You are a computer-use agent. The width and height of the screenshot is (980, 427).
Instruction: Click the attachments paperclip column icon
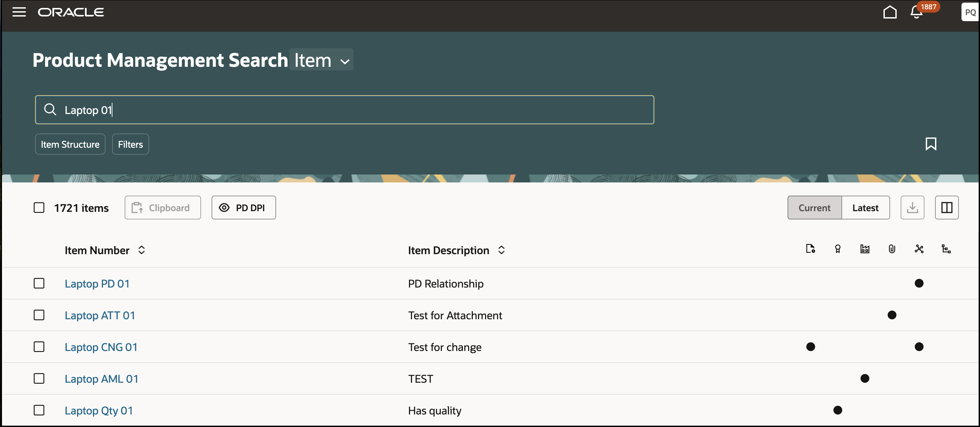pyautogui.click(x=892, y=249)
